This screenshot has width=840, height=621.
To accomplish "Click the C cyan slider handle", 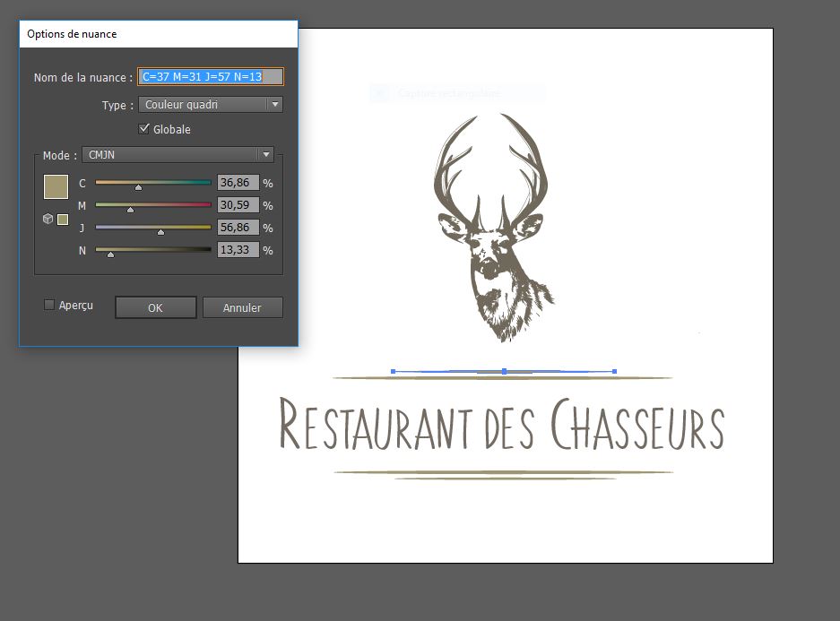I will click(138, 187).
